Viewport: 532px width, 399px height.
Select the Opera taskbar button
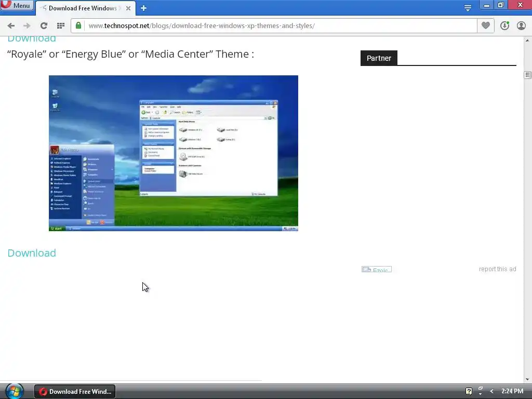(75, 392)
